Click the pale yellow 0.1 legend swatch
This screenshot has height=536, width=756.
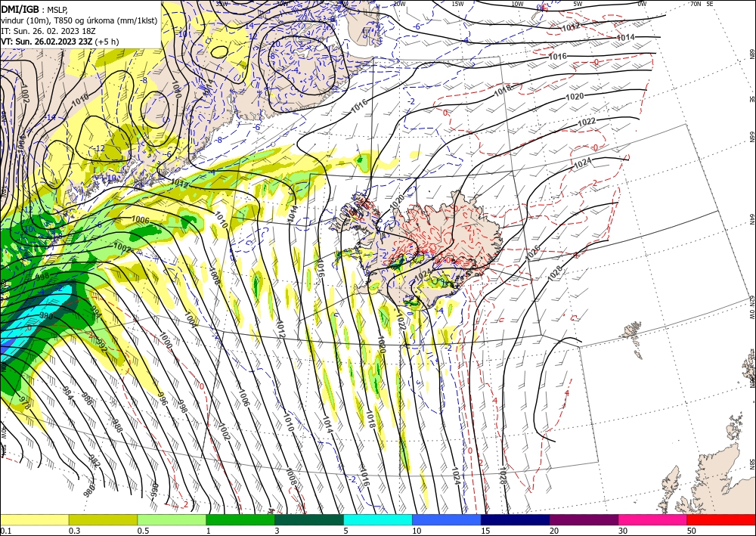click(x=34, y=519)
